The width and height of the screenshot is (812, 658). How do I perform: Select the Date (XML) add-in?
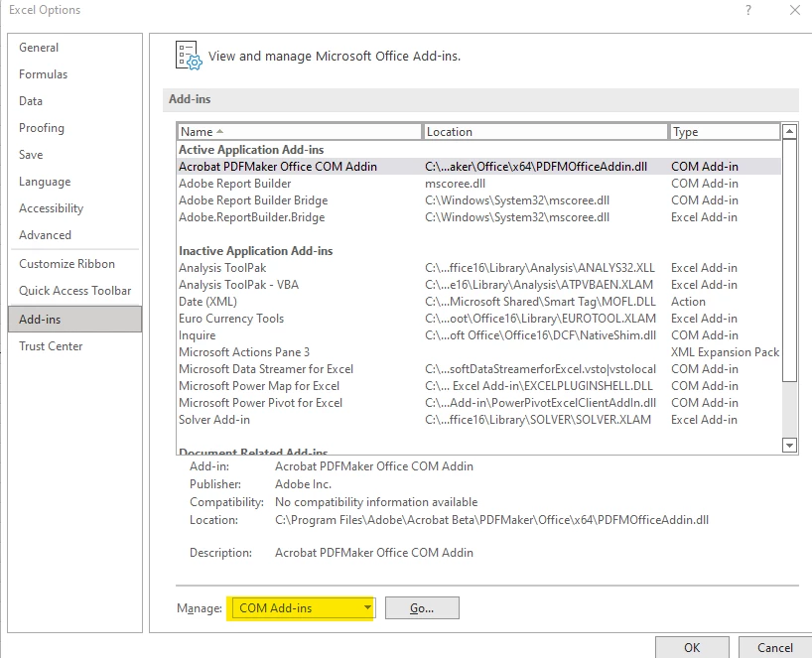[x=479, y=302]
